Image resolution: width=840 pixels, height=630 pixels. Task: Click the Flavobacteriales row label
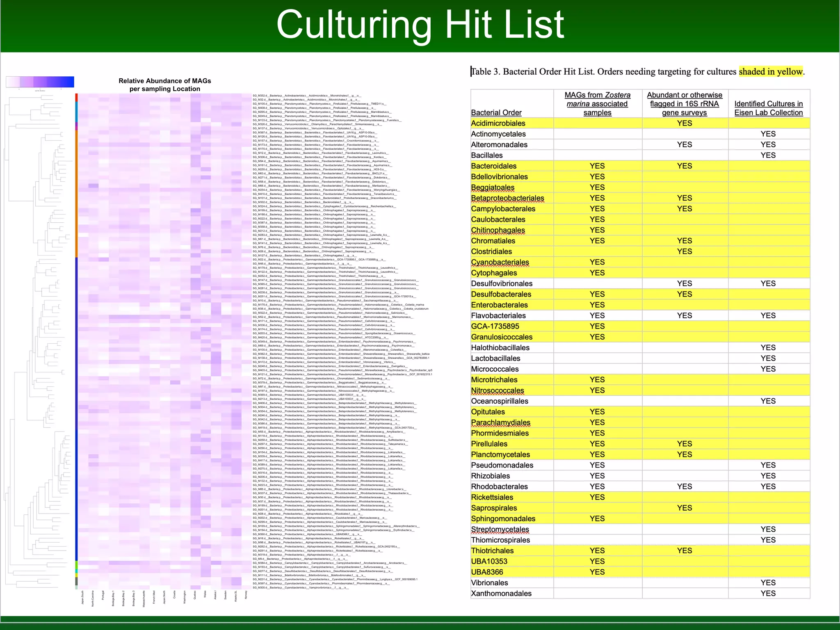498,316
